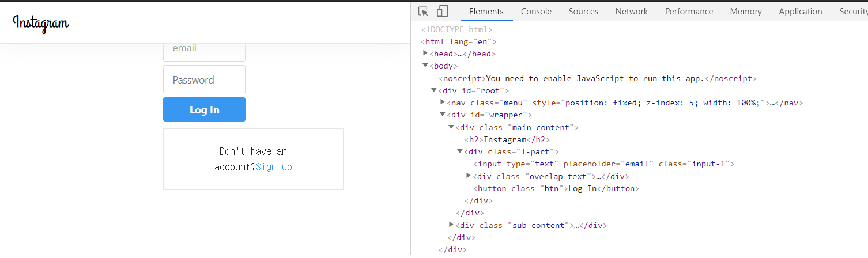Screen dimensions: 868x258
Task: Open the Memory tab
Action: tap(746, 12)
